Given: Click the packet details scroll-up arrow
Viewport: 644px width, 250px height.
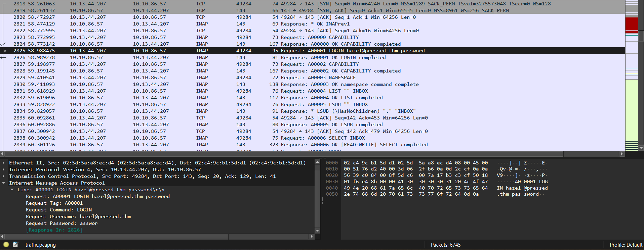Looking at the screenshot, I should (317, 162).
